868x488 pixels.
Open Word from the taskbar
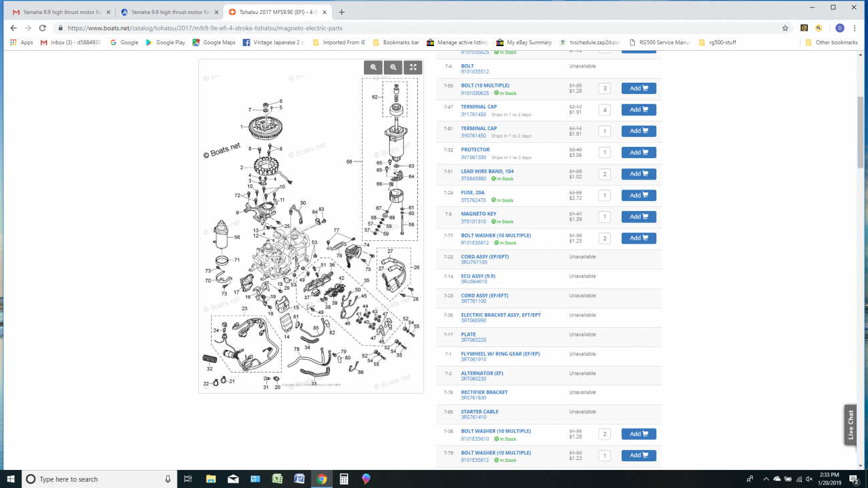click(x=299, y=479)
